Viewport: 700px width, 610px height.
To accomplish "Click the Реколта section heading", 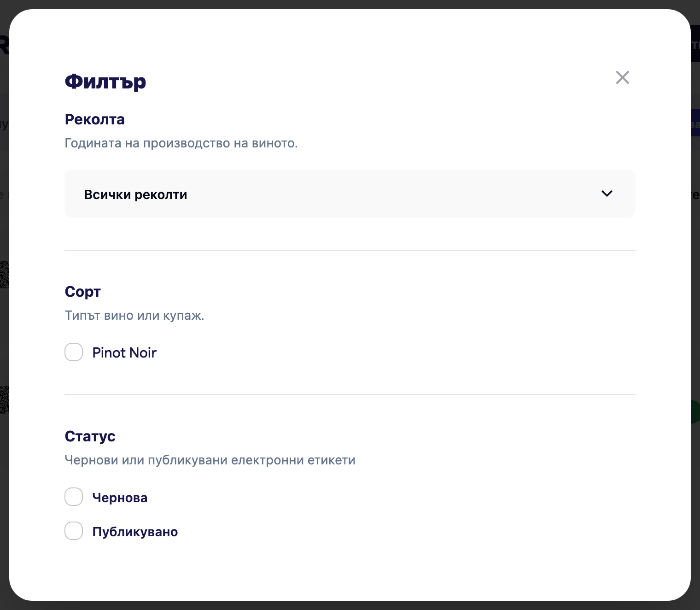I will [x=94, y=119].
